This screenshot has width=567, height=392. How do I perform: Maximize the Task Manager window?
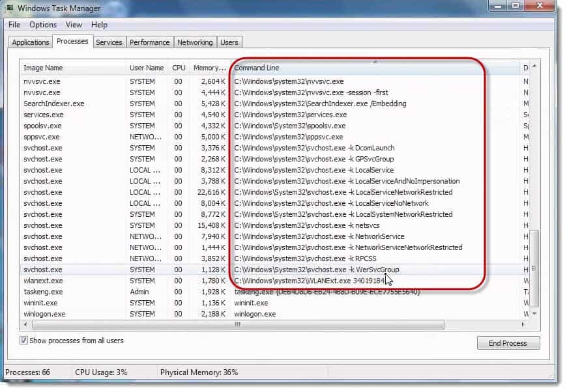[516, 5]
